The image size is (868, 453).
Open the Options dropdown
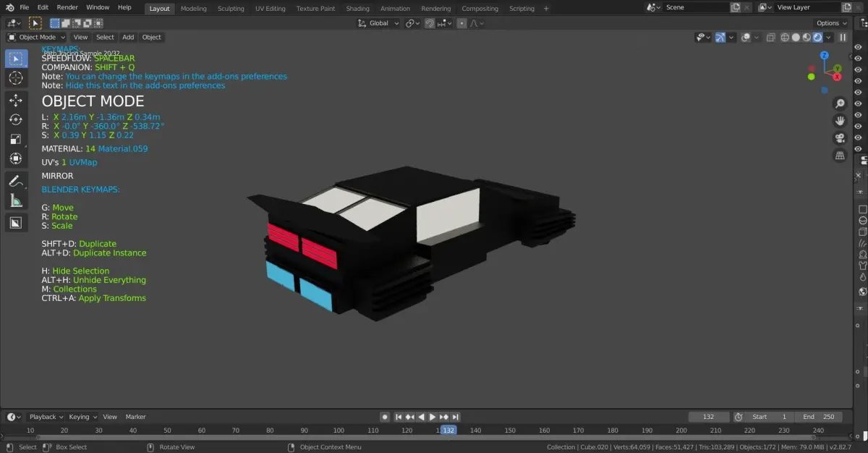(832, 23)
